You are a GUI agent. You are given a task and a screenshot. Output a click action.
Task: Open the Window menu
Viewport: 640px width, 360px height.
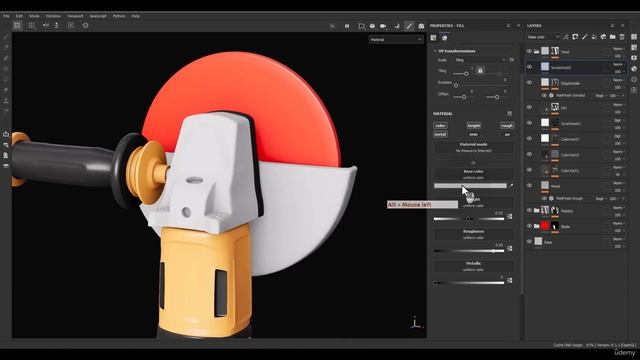coord(53,16)
